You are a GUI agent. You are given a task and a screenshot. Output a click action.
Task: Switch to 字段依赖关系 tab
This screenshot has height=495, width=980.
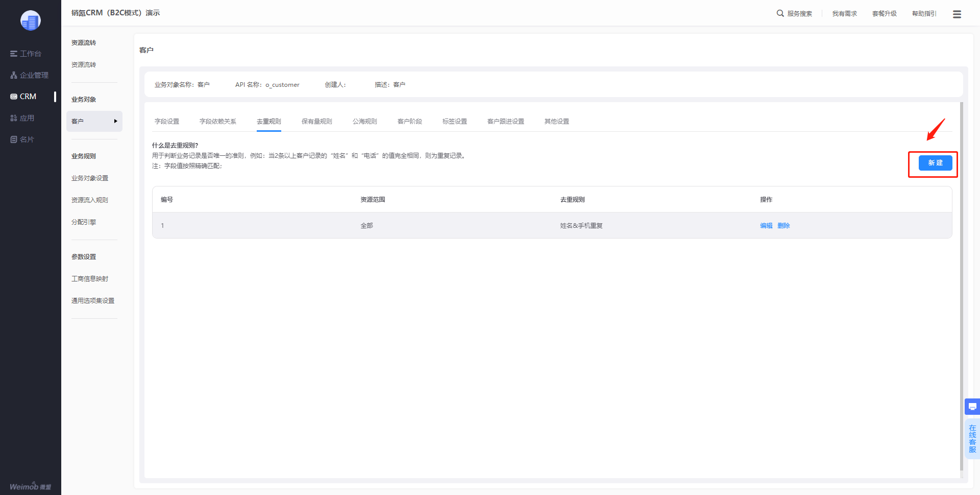pyautogui.click(x=218, y=122)
